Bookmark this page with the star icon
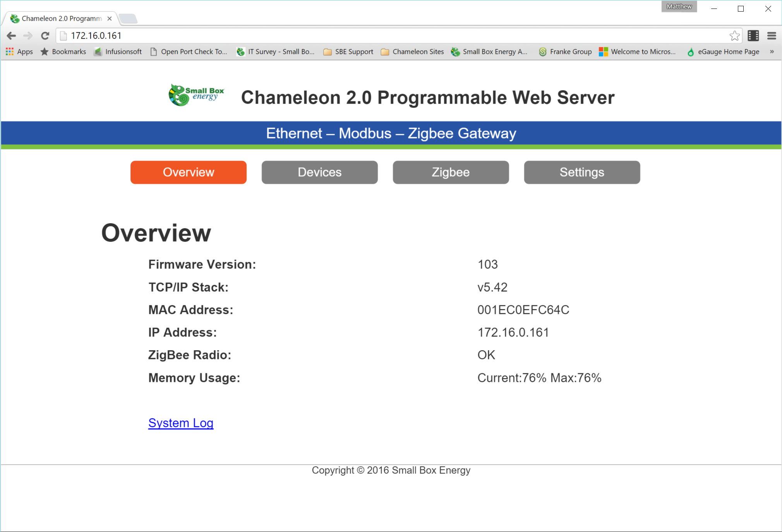Image resolution: width=782 pixels, height=532 pixels. (x=734, y=36)
